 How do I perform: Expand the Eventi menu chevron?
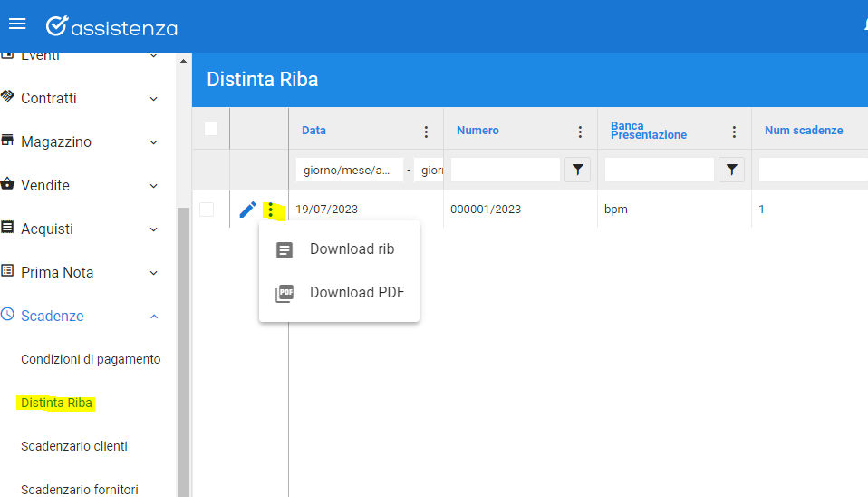(x=154, y=55)
